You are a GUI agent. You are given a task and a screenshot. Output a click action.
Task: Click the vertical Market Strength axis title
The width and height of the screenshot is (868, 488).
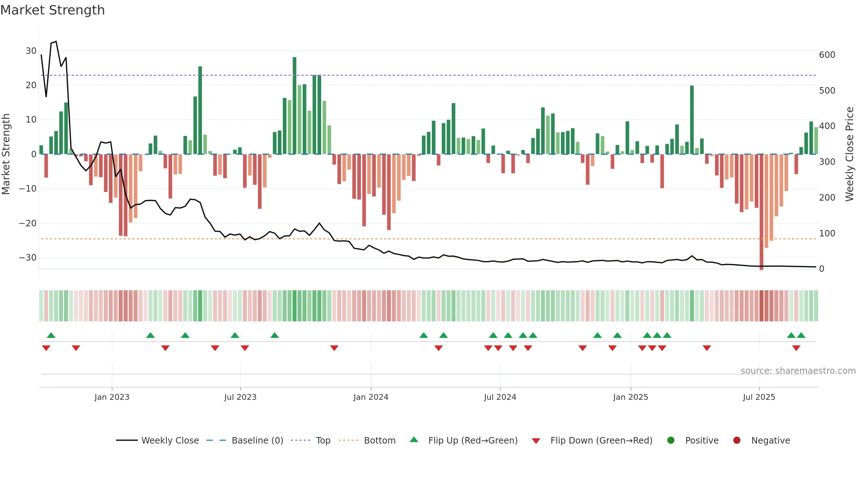[x=6, y=154]
